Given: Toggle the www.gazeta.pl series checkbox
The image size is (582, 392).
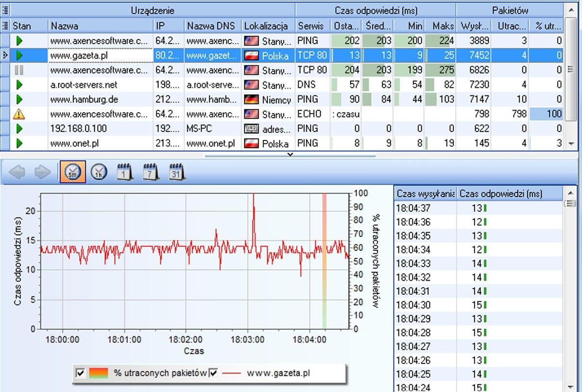Looking at the screenshot, I should pos(213,373).
